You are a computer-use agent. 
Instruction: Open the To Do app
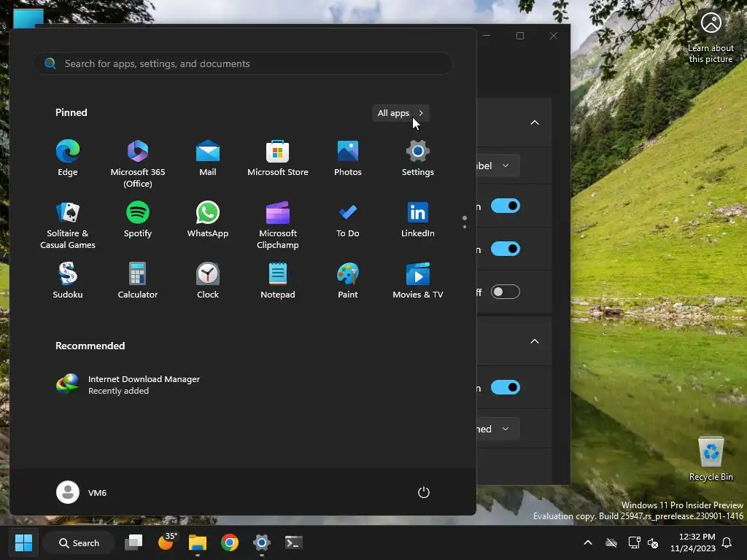point(348,219)
